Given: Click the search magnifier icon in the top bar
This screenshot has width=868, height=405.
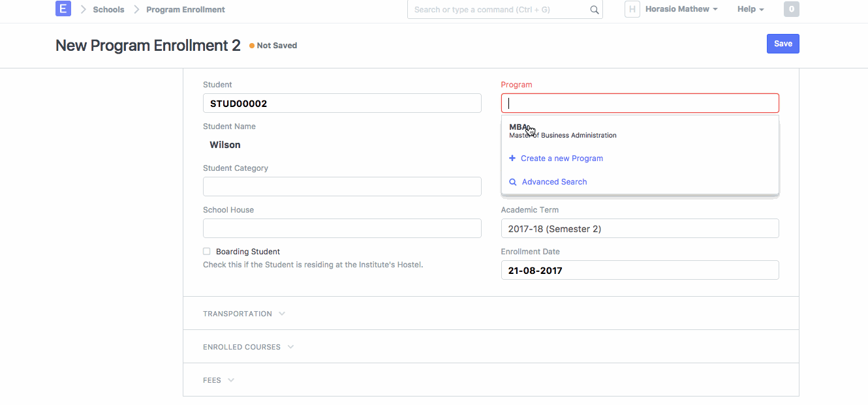Looking at the screenshot, I should pyautogui.click(x=594, y=10).
